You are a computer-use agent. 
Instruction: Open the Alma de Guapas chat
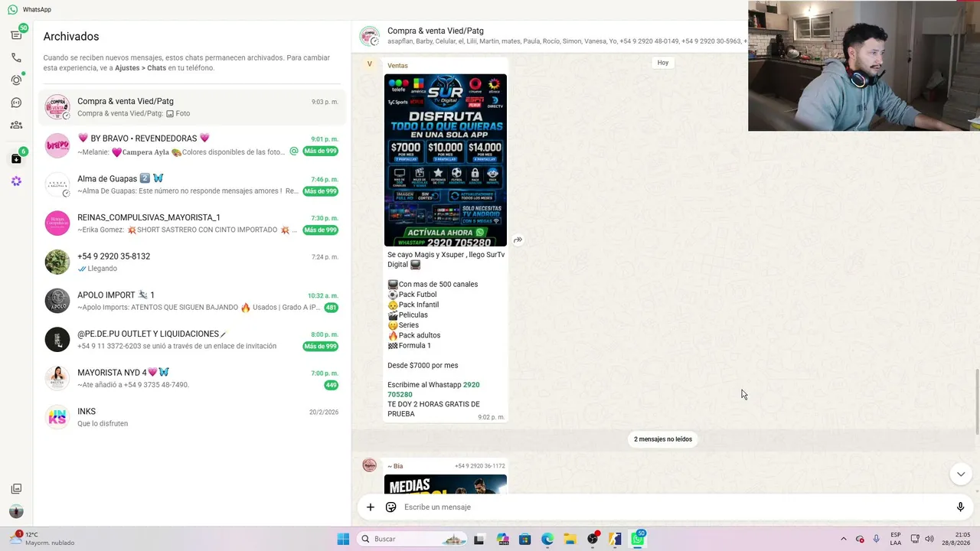click(x=192, y=184)
